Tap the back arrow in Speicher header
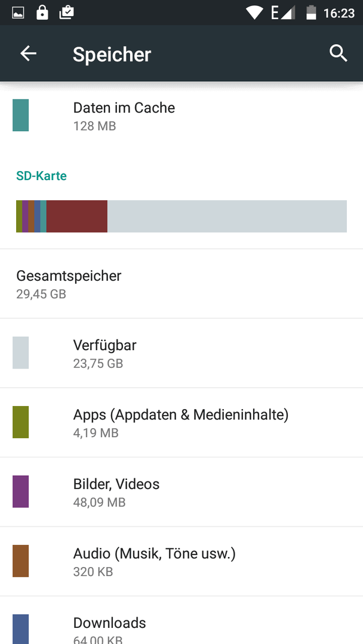The image size is (363, 644). 29,54
